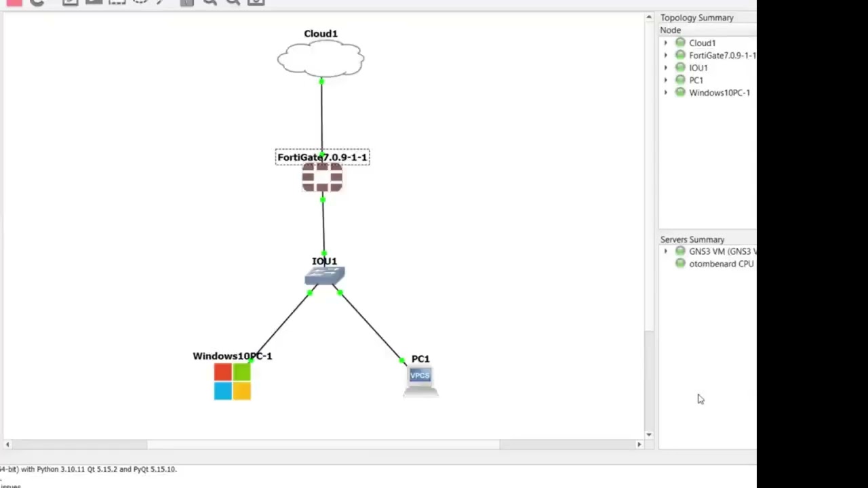Click the GNS3 VM server status icon
This screenshot has width=868, height=488.
pos(680,251)
